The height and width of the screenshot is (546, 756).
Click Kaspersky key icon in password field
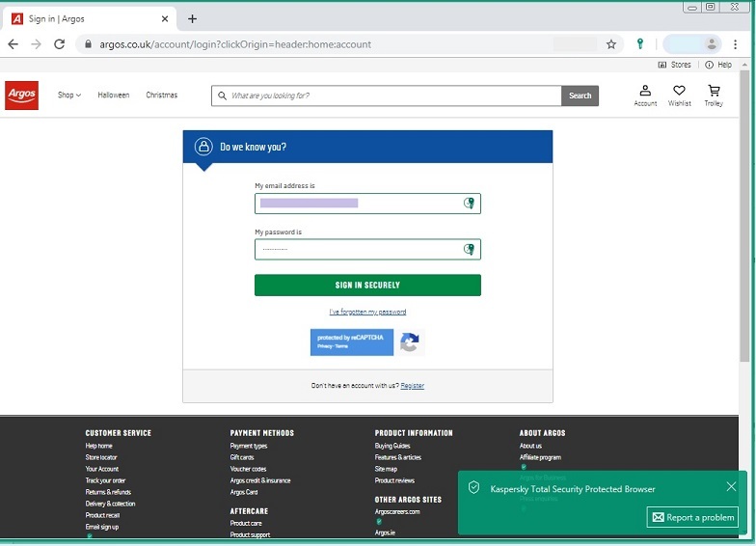[469, 249]
